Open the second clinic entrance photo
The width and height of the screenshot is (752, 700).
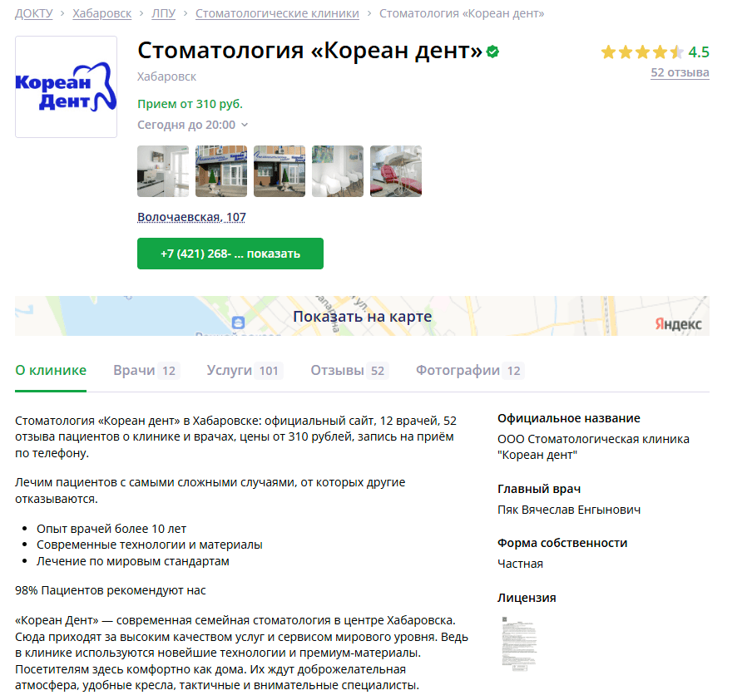point(221,171)
